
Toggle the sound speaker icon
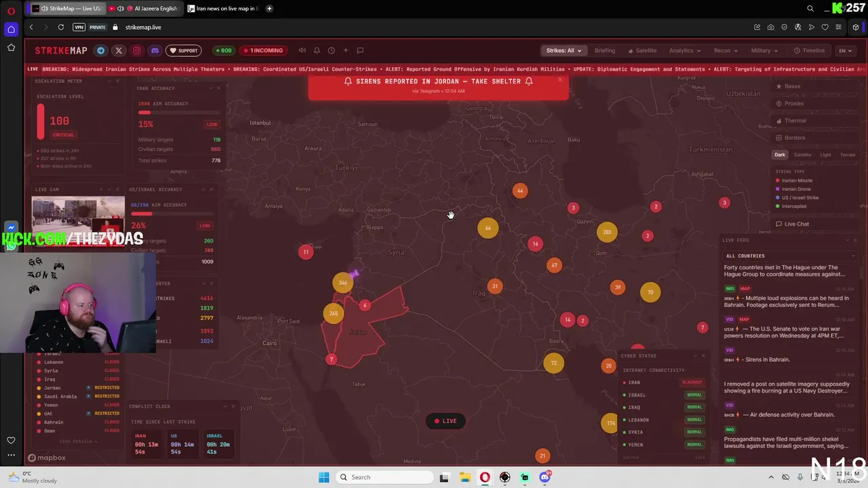302,50
